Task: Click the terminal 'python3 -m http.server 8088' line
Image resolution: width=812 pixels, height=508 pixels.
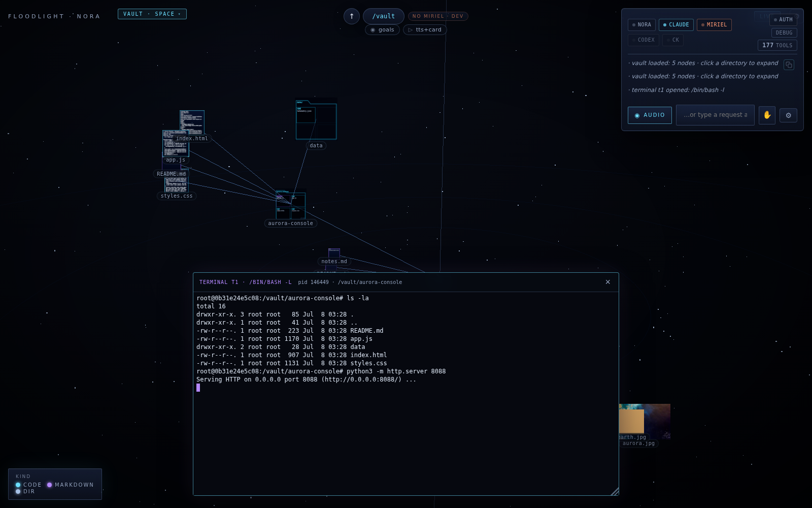Action: tap(321, 371)
